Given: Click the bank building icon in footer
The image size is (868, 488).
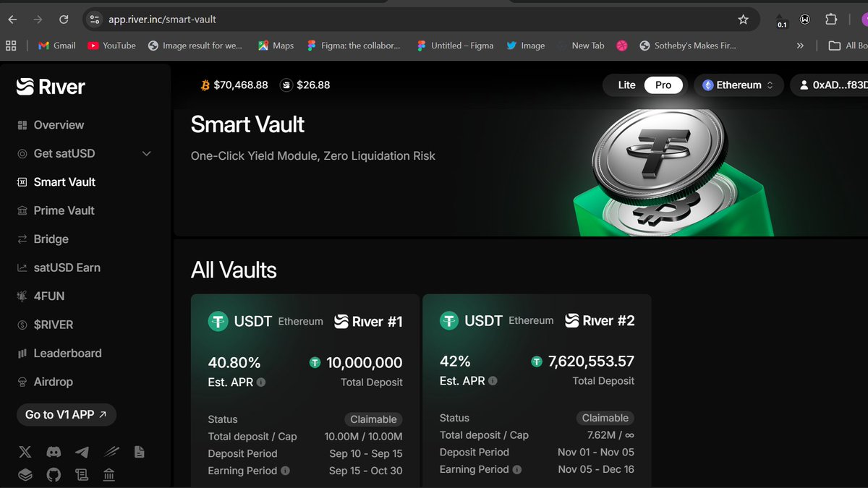Looking at the screenshot, I should tap(109, 475).
